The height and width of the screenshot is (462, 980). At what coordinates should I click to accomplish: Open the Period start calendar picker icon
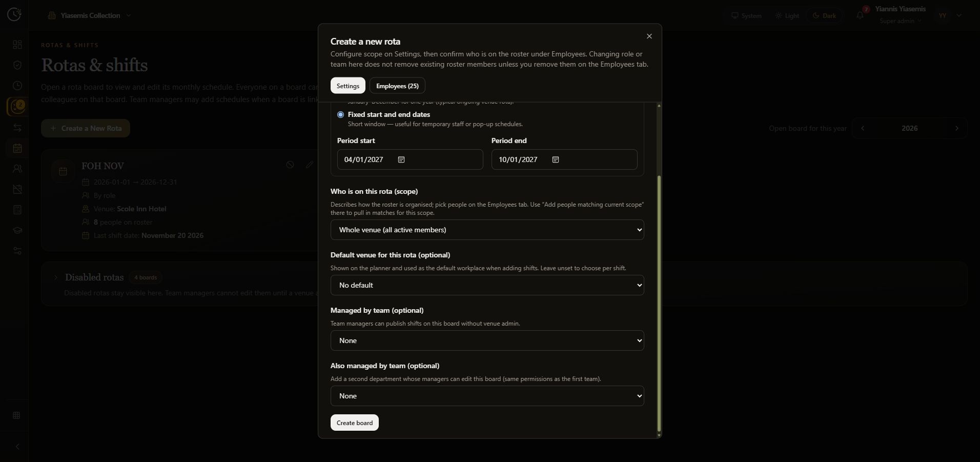tap(401, 159)
